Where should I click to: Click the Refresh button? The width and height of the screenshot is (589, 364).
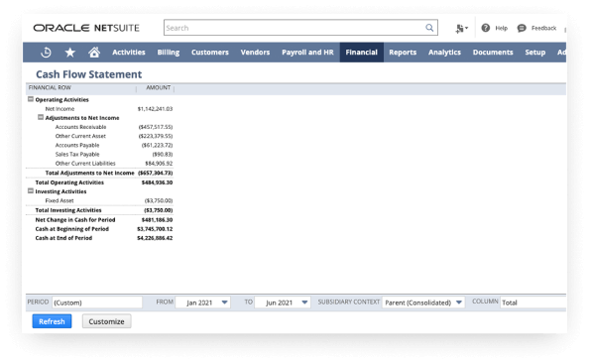pyautogui.click(x=52, y=321)
